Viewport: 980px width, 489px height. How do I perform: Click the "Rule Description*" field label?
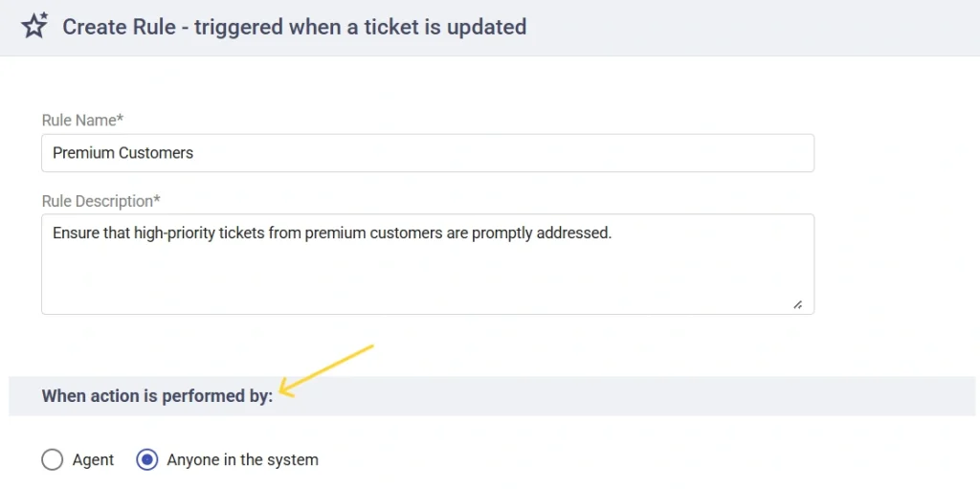(100, 202)
